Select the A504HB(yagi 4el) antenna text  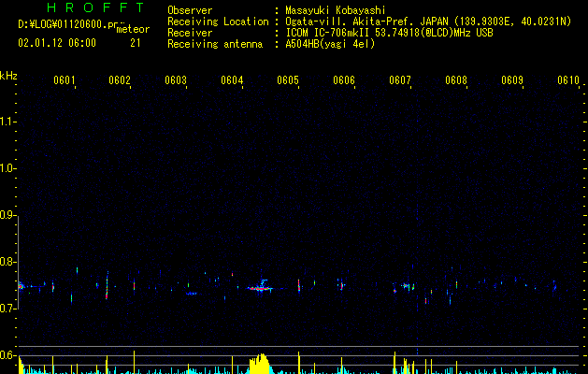(x=330, y=44)
